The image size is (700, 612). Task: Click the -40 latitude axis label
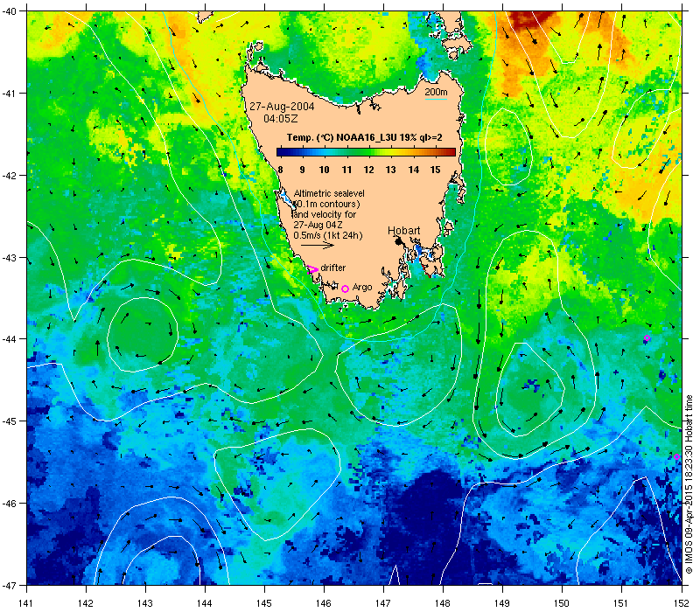10,11
